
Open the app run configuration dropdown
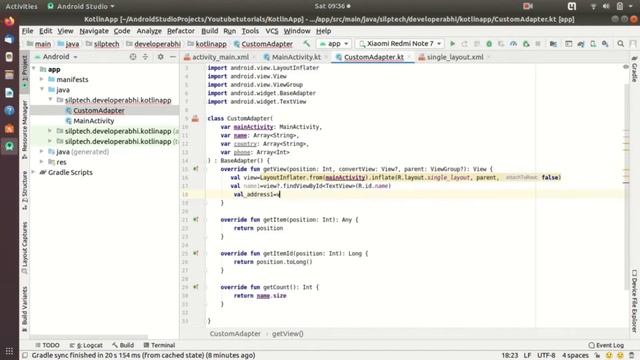334,43
